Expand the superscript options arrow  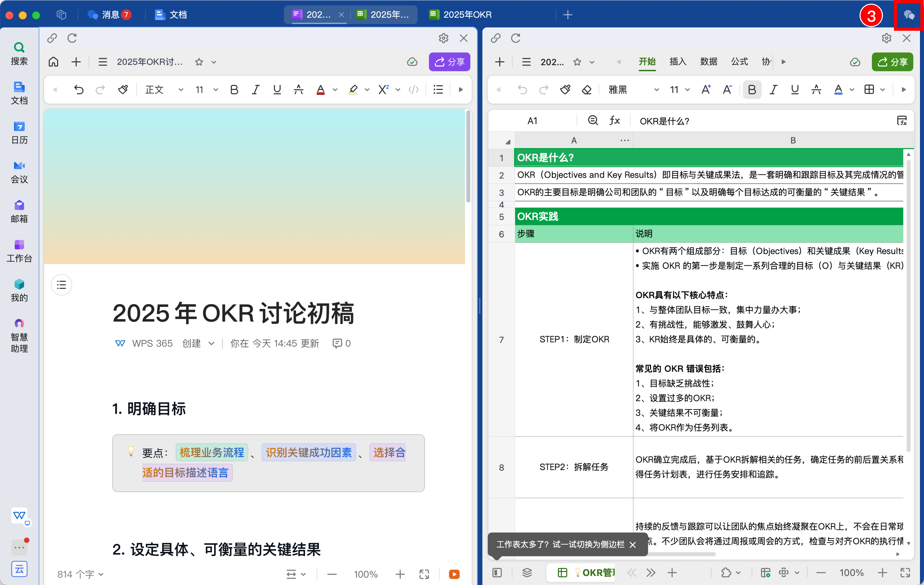(x=398, y=90)
